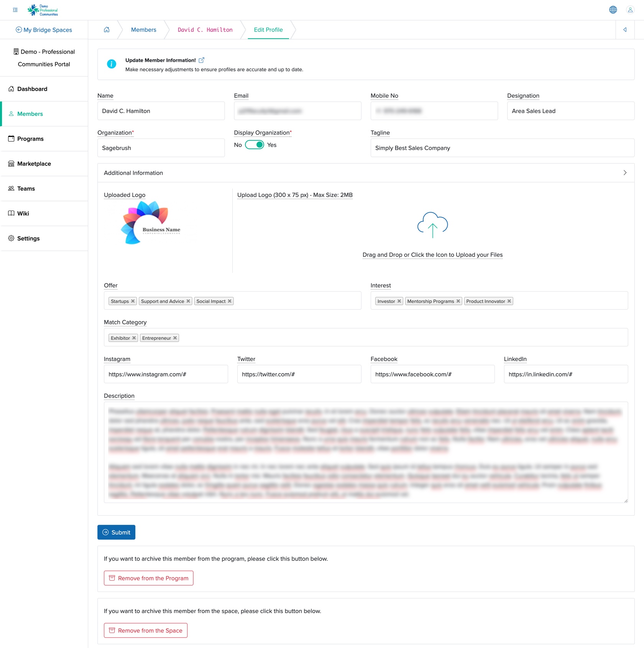Image resolution: width=644 pixels, height=648 pixels.
Task: Click the Organization input field
Action: (x=161, y=148)
